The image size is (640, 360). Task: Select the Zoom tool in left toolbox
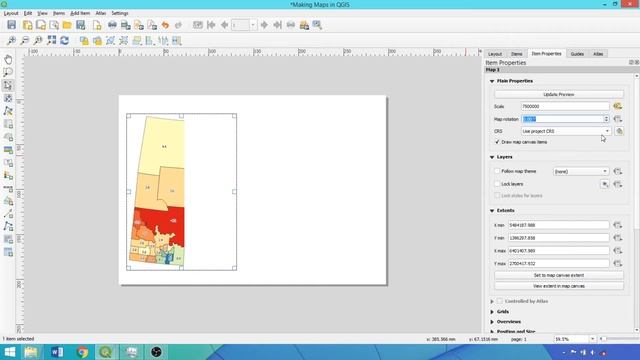click(x=8, y=72)
